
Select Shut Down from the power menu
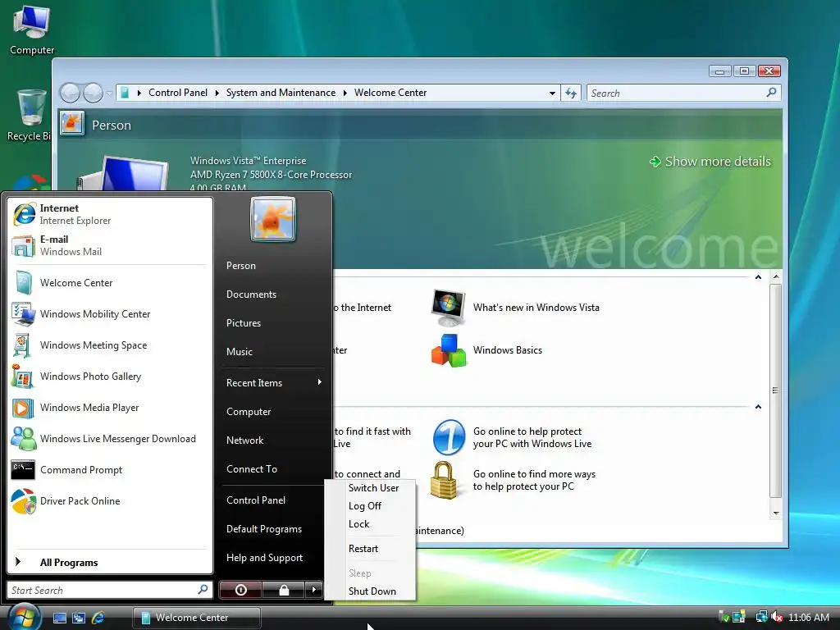372,591
